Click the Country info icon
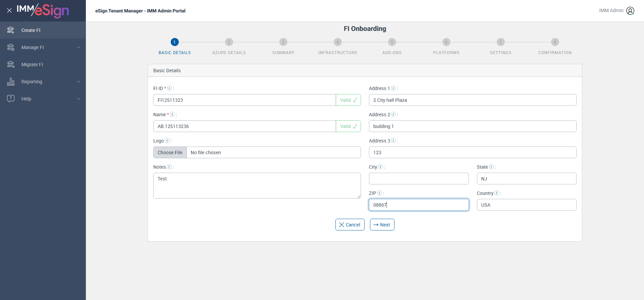Image resolution: width=644 pixels, height=300 pixels. pos(497,193)
